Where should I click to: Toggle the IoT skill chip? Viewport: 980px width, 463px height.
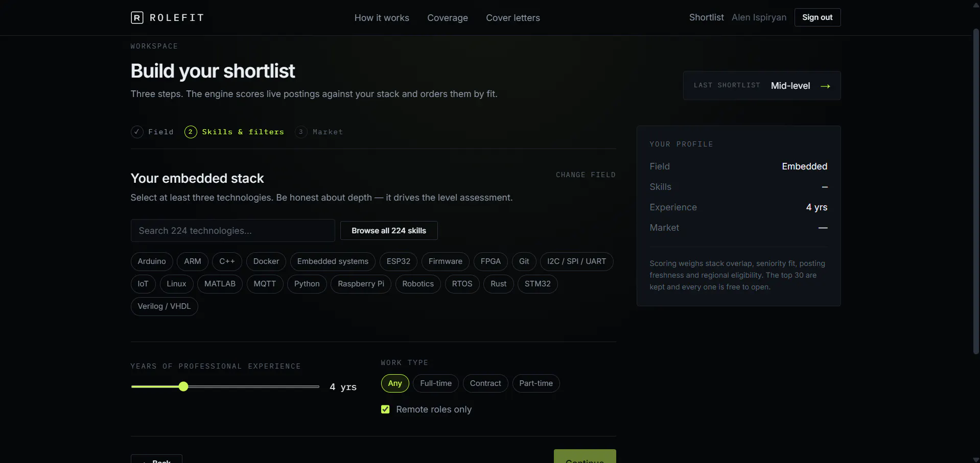(143, 284)
